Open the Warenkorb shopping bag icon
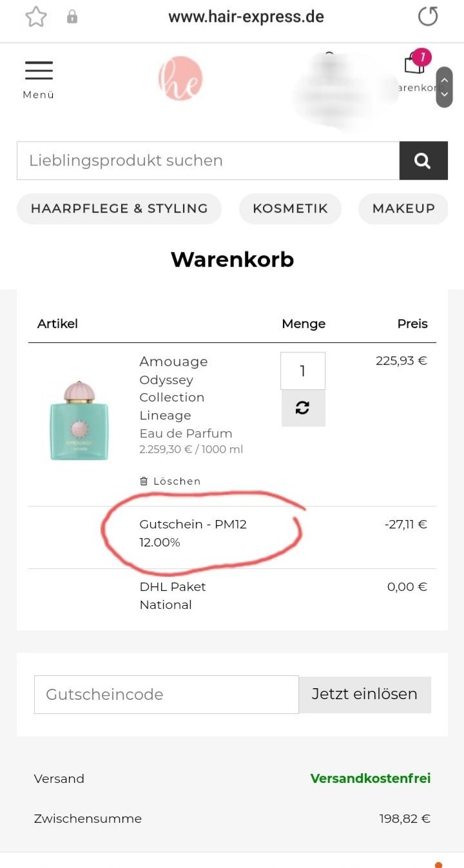 coord(415,64)
